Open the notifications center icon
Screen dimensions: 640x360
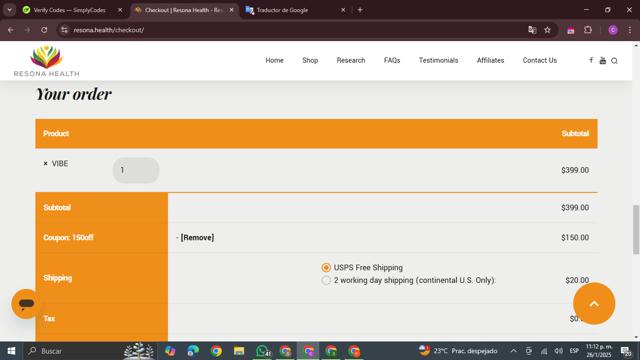click(625, 351)
